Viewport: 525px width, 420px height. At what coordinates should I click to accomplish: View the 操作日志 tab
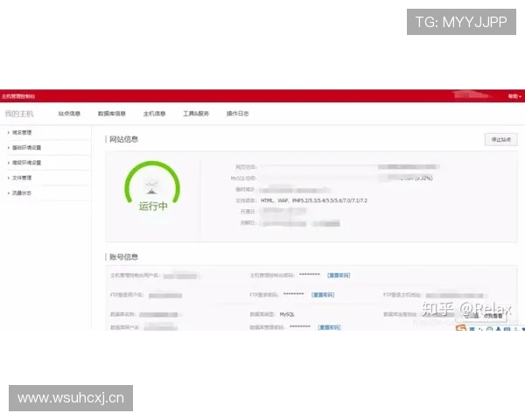[237, 114]
